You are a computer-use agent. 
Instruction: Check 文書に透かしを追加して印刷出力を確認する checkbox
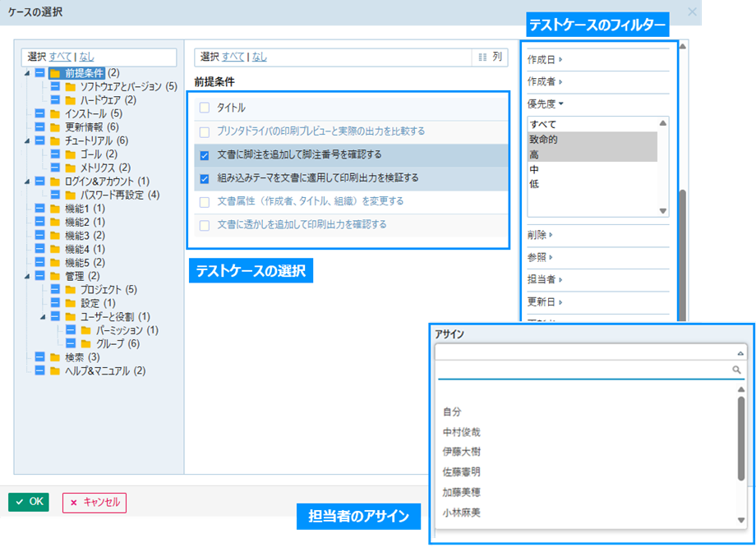[205, 224]
